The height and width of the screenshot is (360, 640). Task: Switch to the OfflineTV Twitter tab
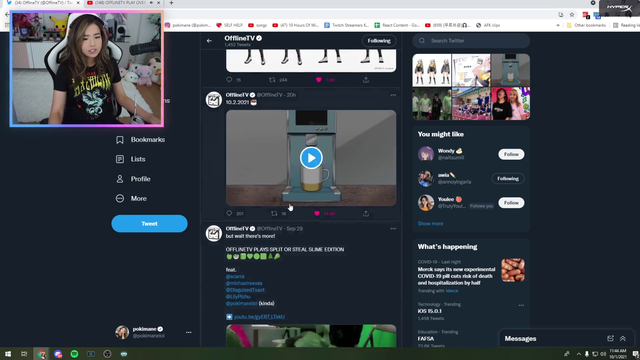tap(43, 3)
